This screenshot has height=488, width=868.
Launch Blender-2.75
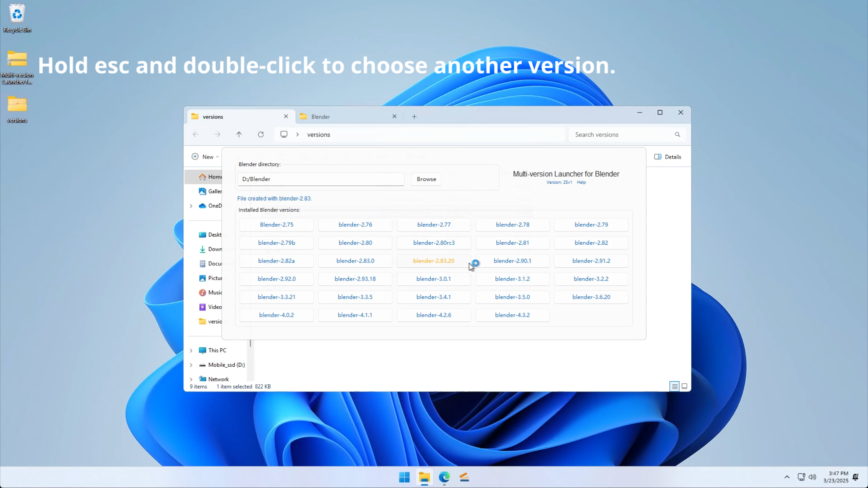coord(276,225)
